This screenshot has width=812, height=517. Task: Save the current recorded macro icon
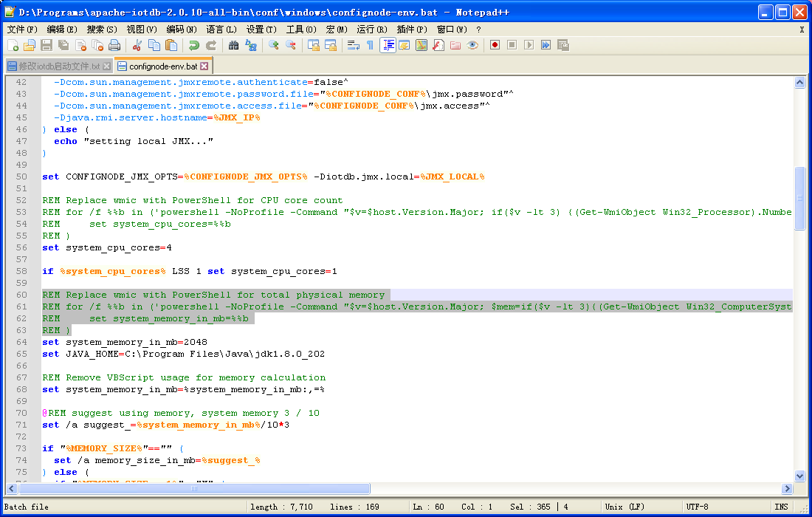click(x=563, y=46)
